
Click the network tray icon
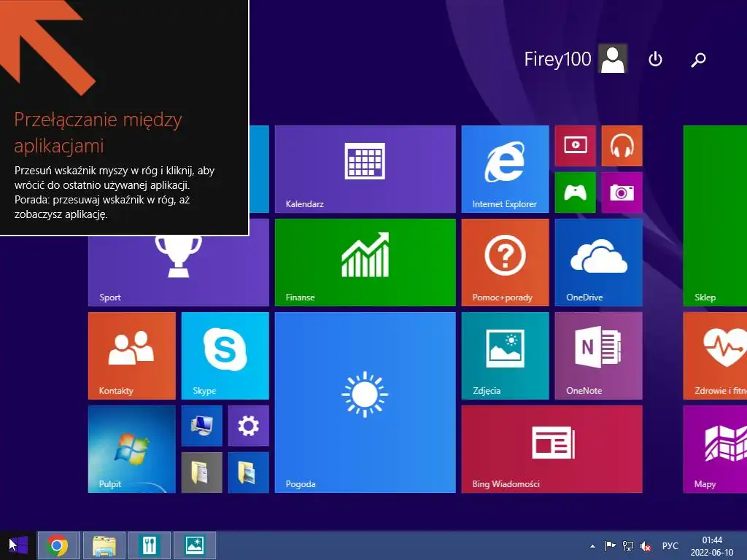coord(628,545)
